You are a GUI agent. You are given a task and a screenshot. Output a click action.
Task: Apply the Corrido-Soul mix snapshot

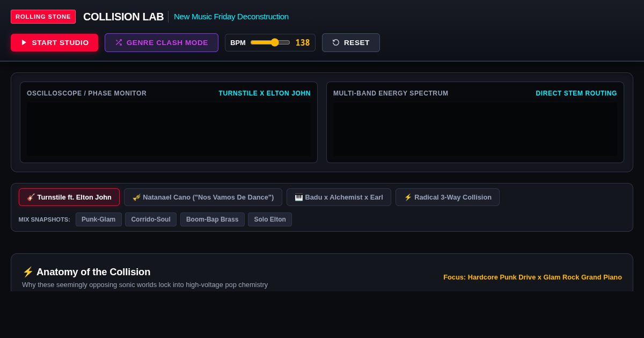(151, 219)
